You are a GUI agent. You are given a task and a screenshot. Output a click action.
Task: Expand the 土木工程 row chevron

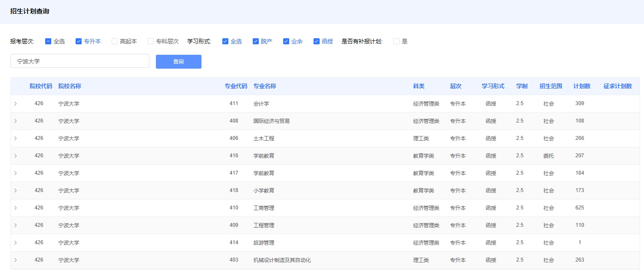tap(15, 138)
